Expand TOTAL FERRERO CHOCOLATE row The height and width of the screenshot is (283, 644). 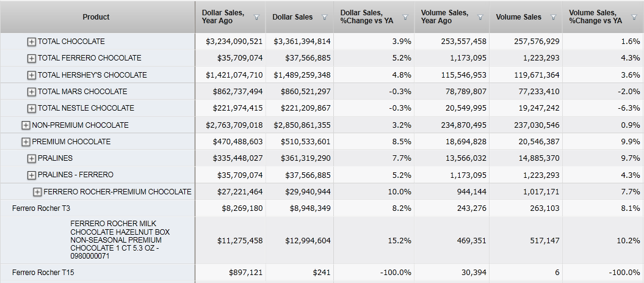pos(32,58)
